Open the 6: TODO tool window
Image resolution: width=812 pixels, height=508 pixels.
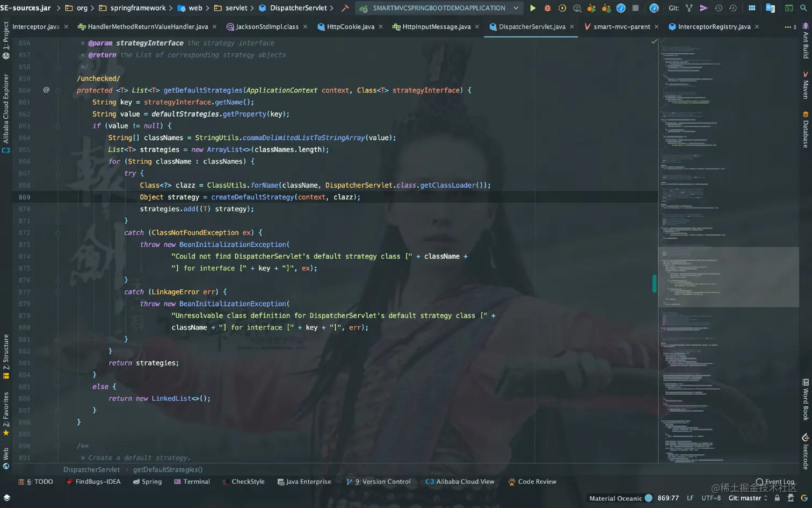(x=35, y=482)
